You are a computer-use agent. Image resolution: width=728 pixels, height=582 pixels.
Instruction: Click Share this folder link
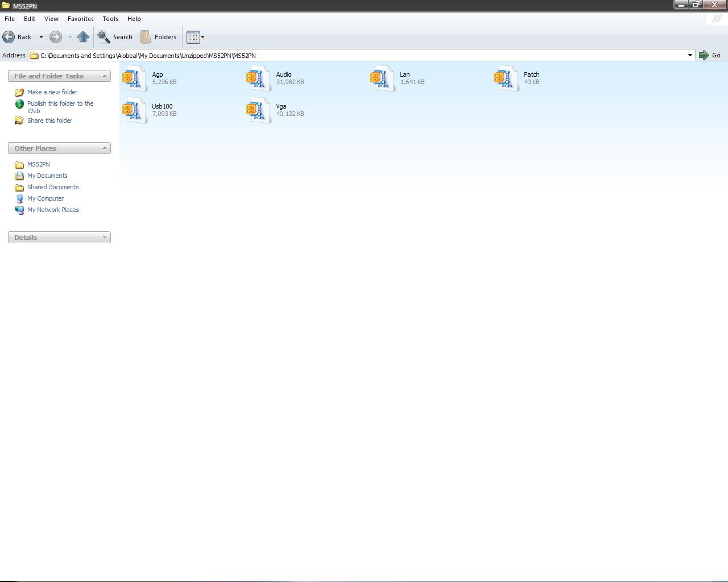[x=49, y=120]
